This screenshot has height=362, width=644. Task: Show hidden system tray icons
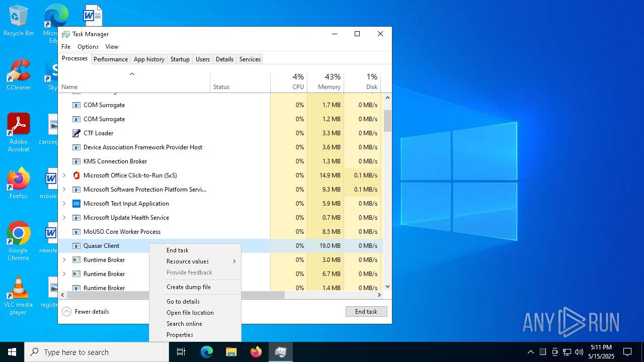click(531, 352)
